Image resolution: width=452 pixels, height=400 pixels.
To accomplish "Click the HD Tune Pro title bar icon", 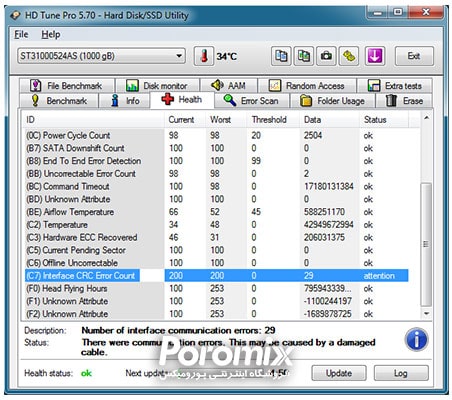I will (x=16, y=16).
